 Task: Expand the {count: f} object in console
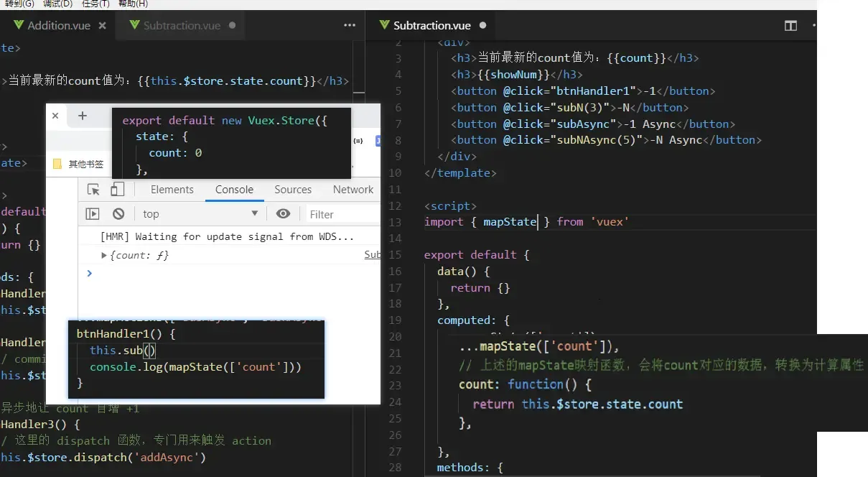pyautogui.click(x=104, y=254)
